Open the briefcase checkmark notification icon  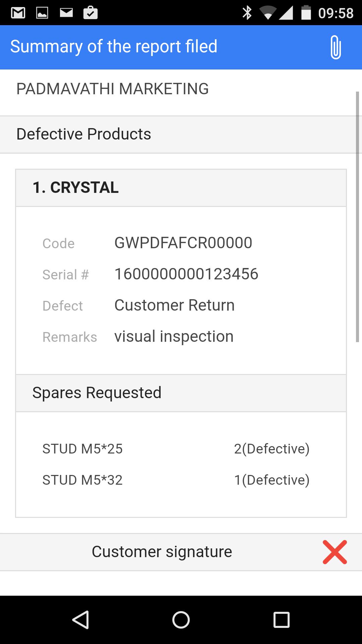tap(90, 13)
